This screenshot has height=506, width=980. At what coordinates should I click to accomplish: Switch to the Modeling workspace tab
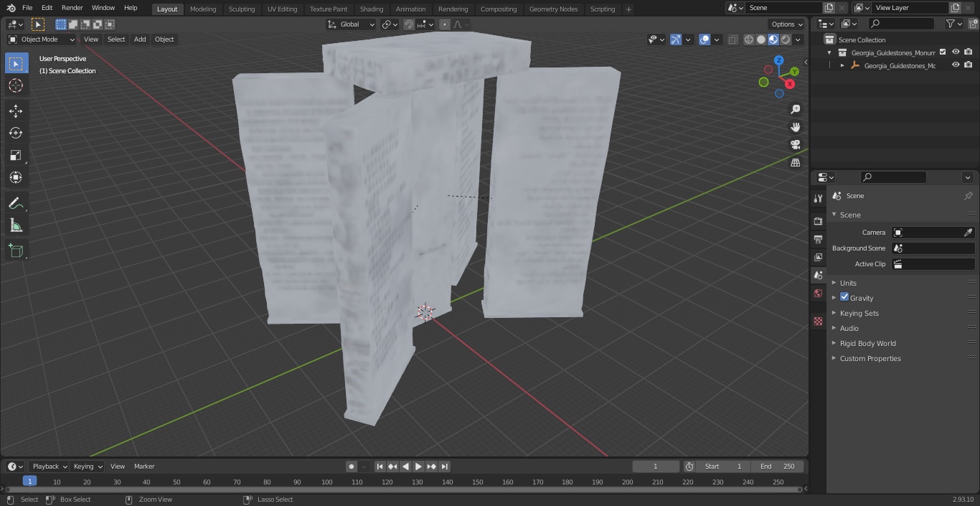pyautogui.click(x=203, y=9)
